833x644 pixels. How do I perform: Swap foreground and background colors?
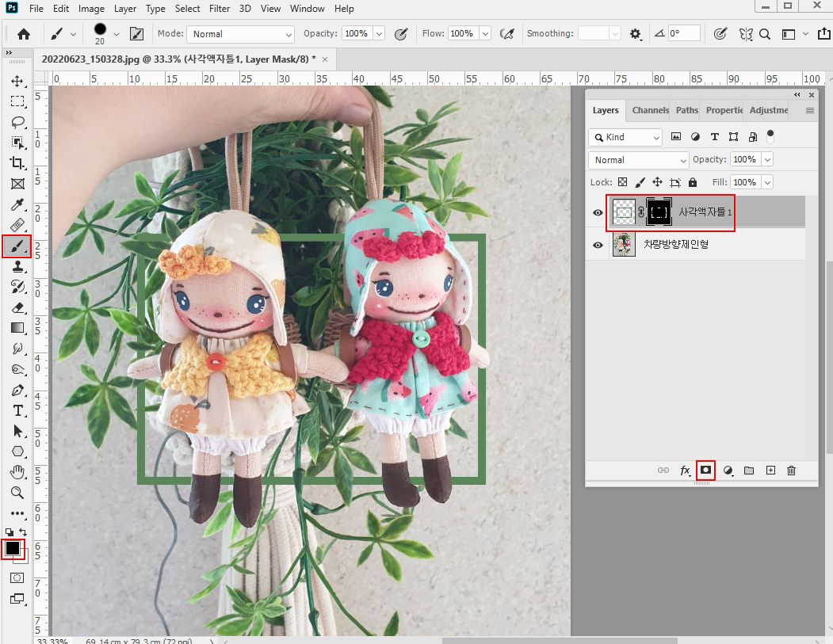tap(23, 532)
